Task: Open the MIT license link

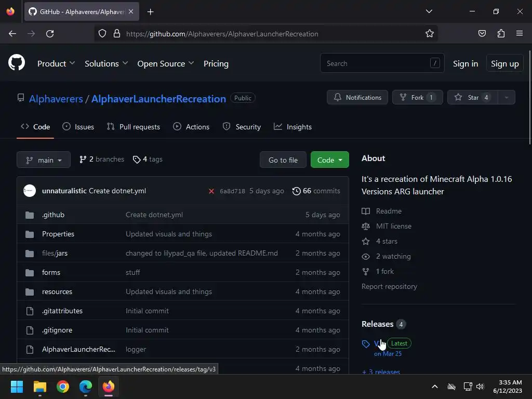Action: (x=387, y=227)
